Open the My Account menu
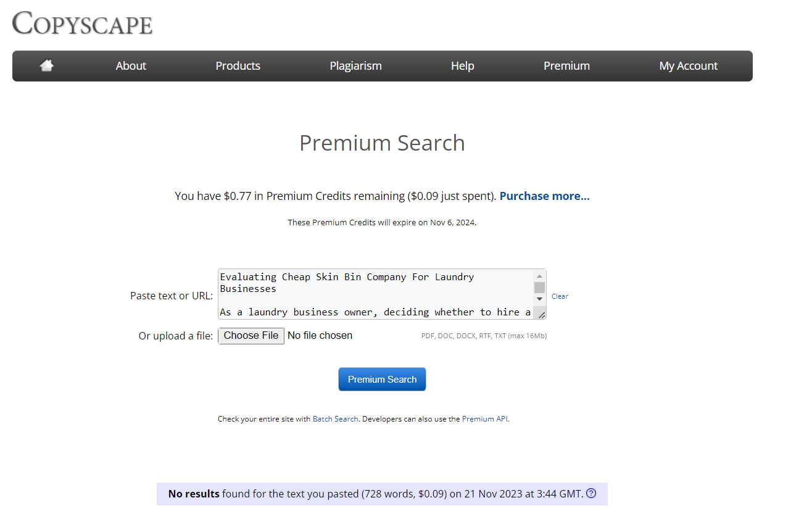This screenshot has height=532, width=812. [689, 66]
